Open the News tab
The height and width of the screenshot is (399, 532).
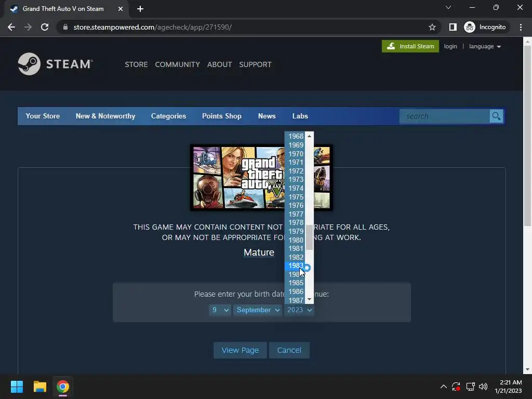267,116
